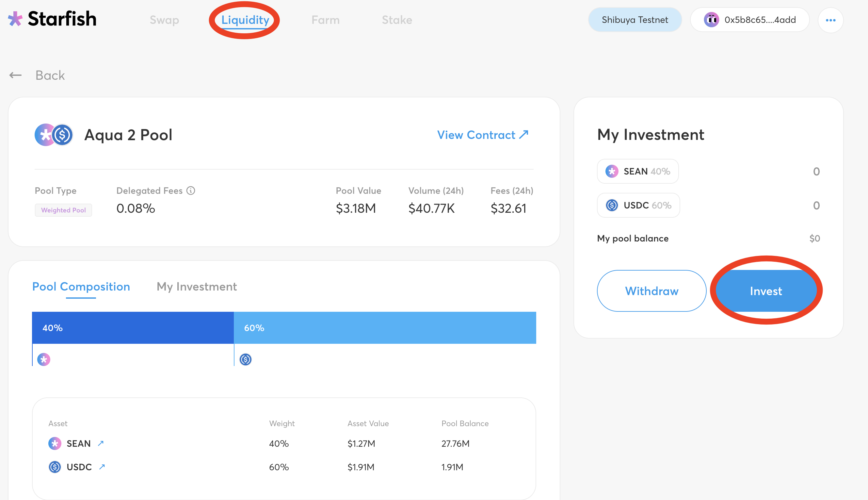Screen dimensions: 868x500
Task: Open SEAN external link arrow in asset table
Action: coord(101,443)
